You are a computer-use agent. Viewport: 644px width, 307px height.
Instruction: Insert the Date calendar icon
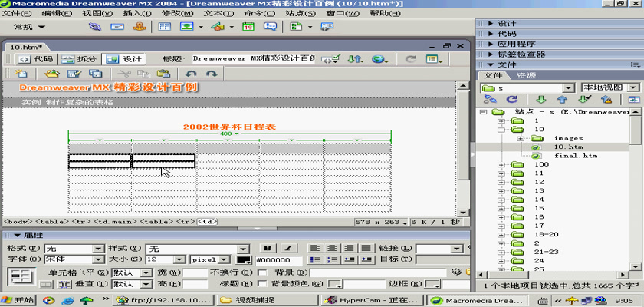pos(248,27)
